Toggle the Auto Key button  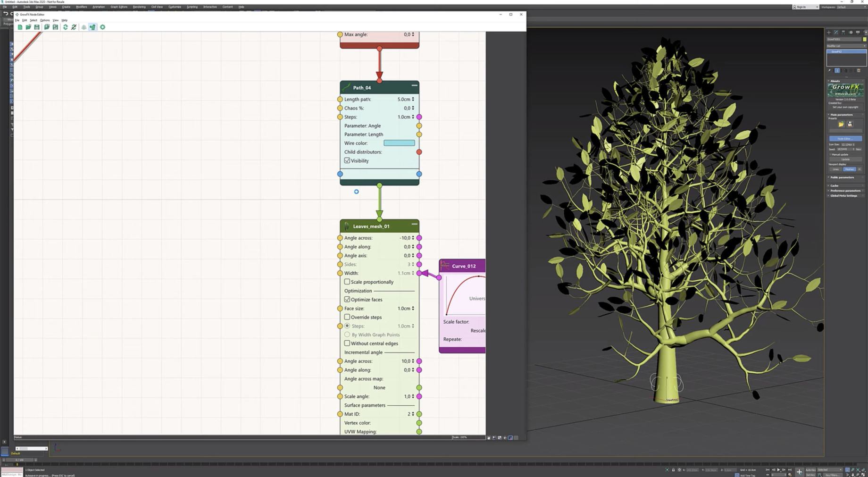(810, 470)
